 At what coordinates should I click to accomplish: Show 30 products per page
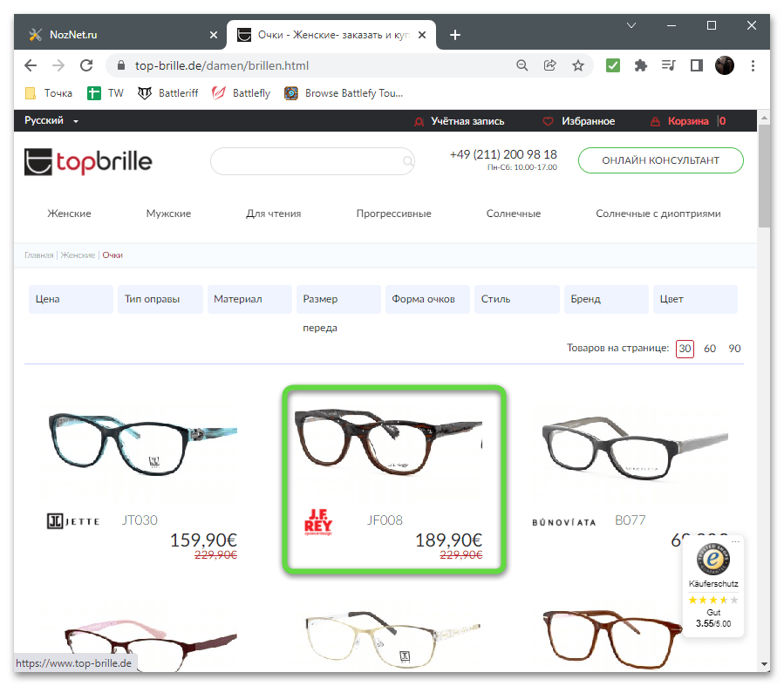[x=685, y=349]
